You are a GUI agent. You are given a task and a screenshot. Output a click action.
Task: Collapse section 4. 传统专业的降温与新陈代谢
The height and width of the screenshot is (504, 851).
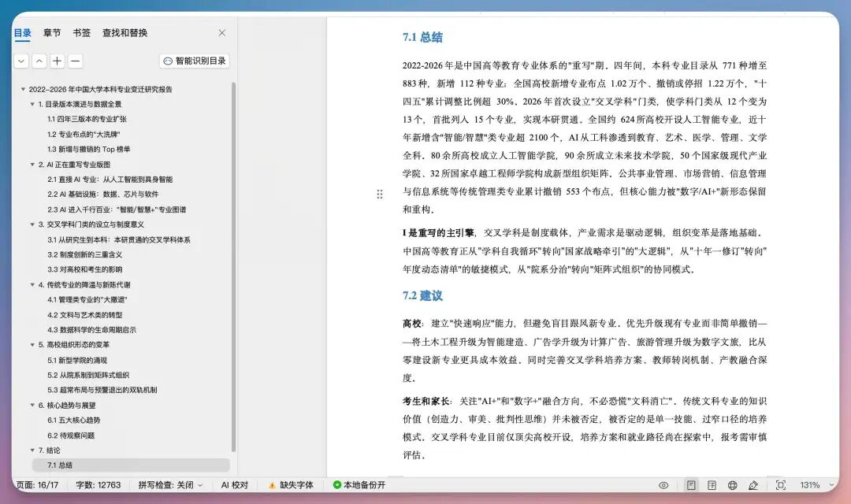click(x=32, y=284)
